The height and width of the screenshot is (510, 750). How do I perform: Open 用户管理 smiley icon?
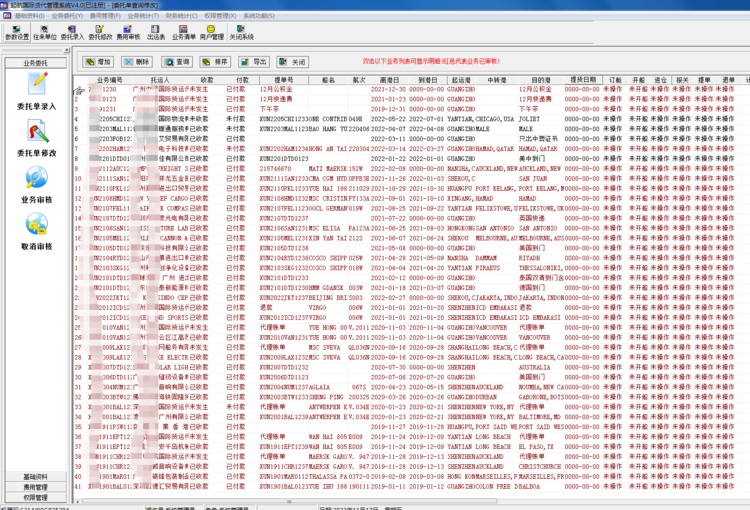[x=213, y=30]
